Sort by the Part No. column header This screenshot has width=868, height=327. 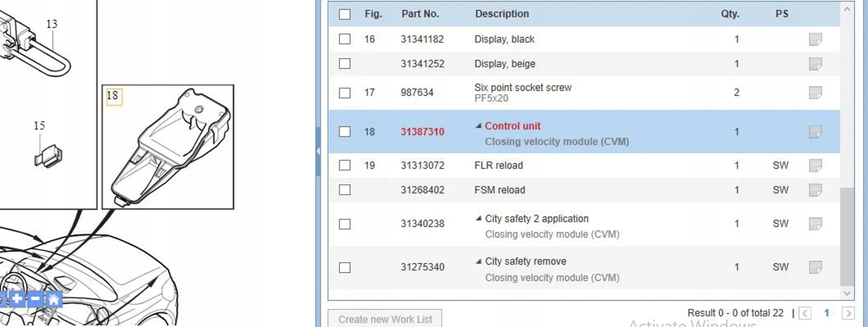[420, 14]
